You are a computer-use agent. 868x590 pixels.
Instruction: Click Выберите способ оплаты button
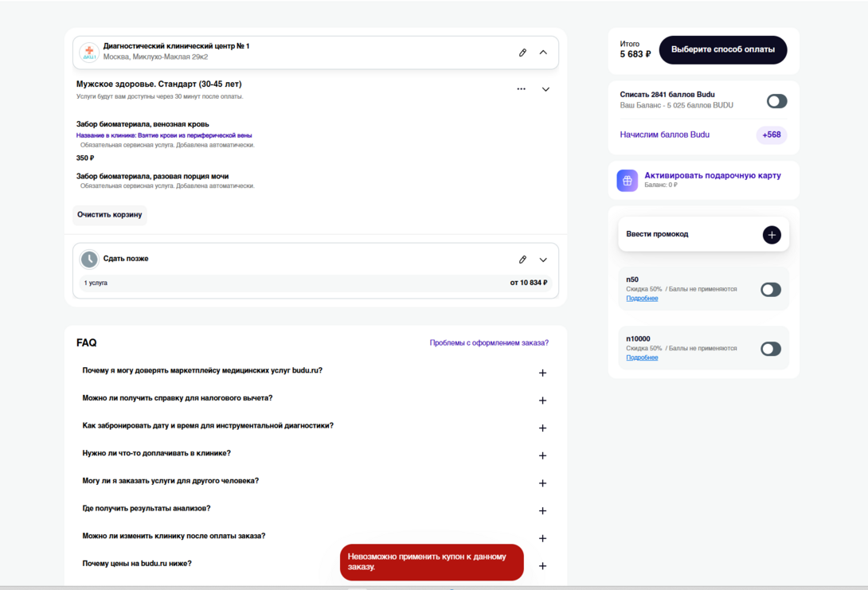[x=722, y=50]
